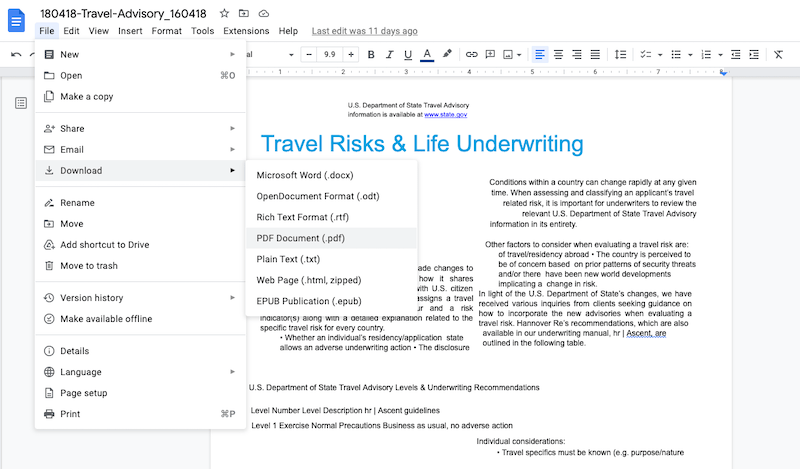The width and height of the screenshot is (800, 469).
Task: Open the Tools menu
Action: click(202, 31)
